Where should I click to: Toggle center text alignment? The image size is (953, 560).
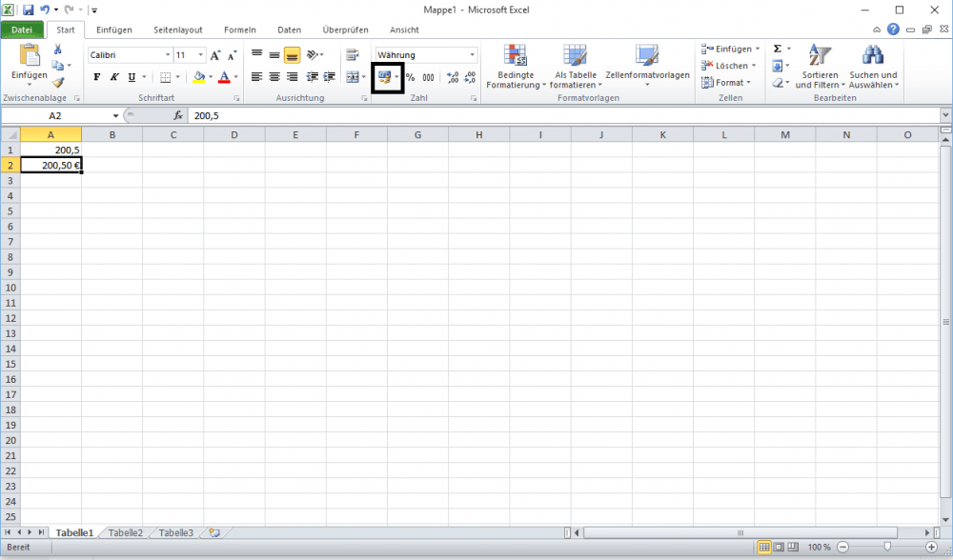274,77
